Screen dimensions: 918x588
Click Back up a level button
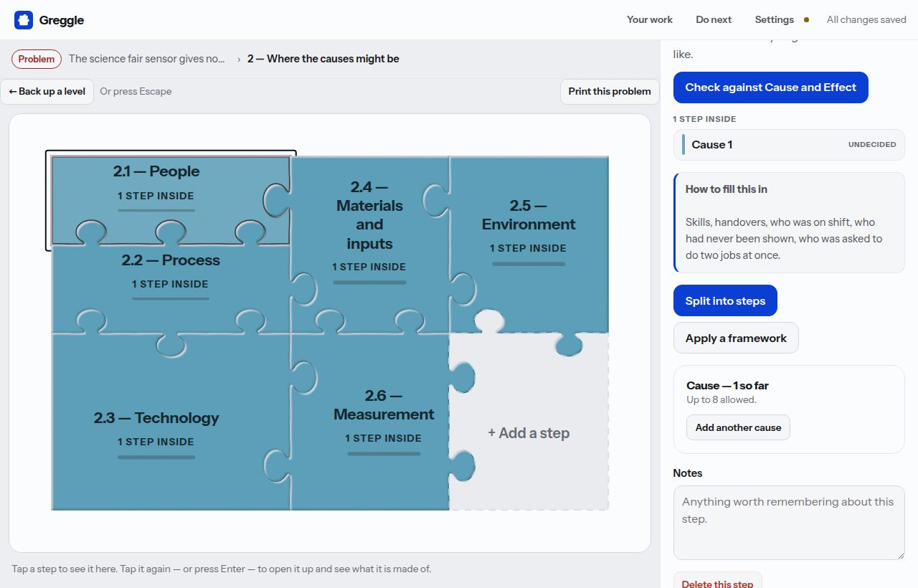click(x=47, y=91)
